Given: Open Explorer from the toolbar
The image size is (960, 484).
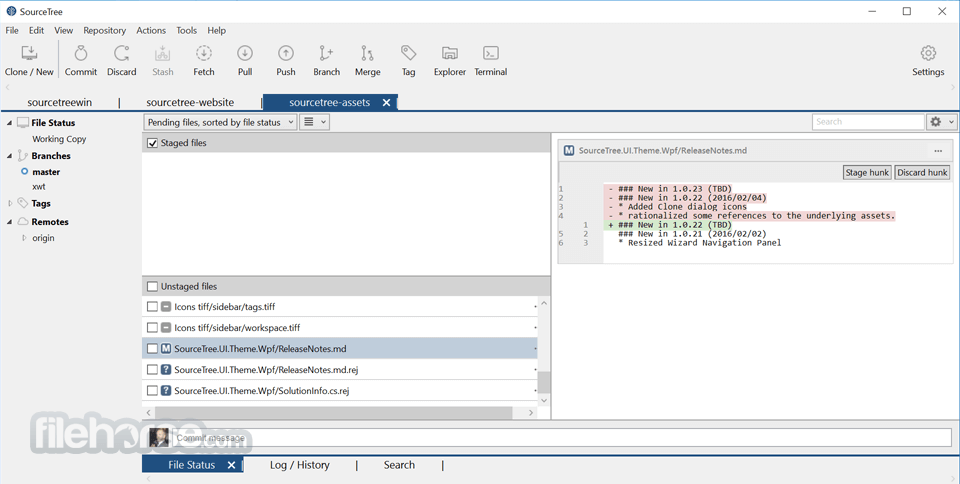Looking at the screenshot, I should tap(450, 61).
